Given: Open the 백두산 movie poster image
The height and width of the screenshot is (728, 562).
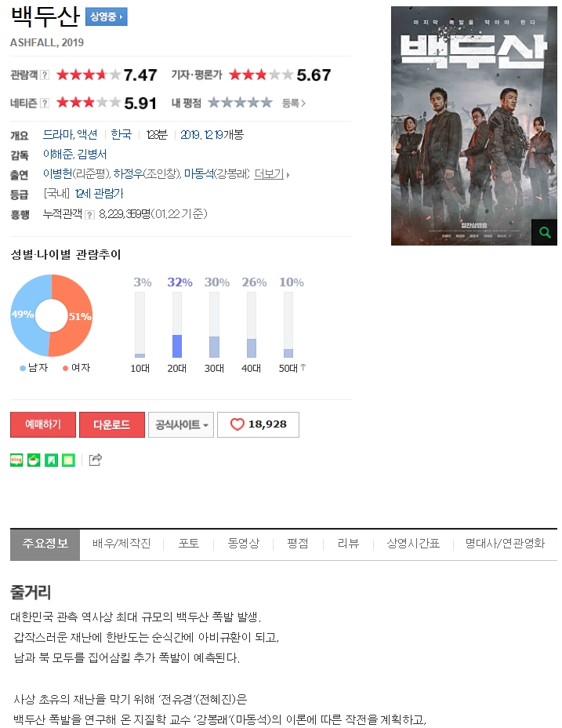Looking at the screenshot, I should pyautogui.click(x=474, y=126).
